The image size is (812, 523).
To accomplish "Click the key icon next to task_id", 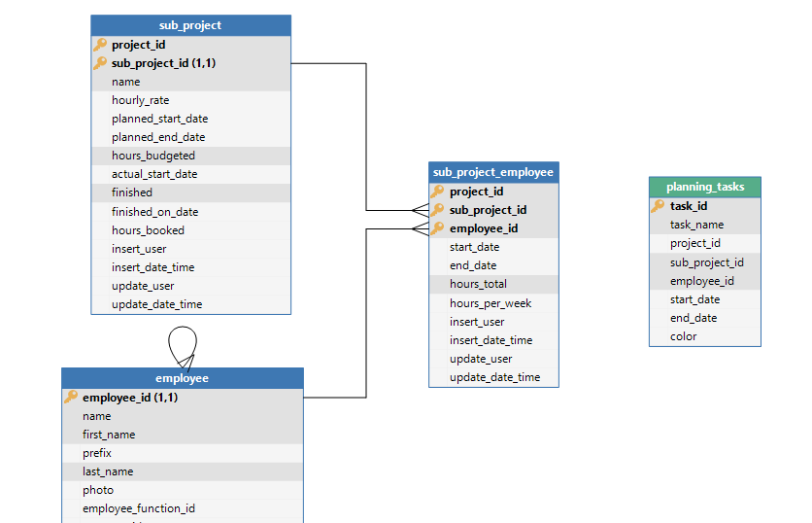I will point(658,206).
